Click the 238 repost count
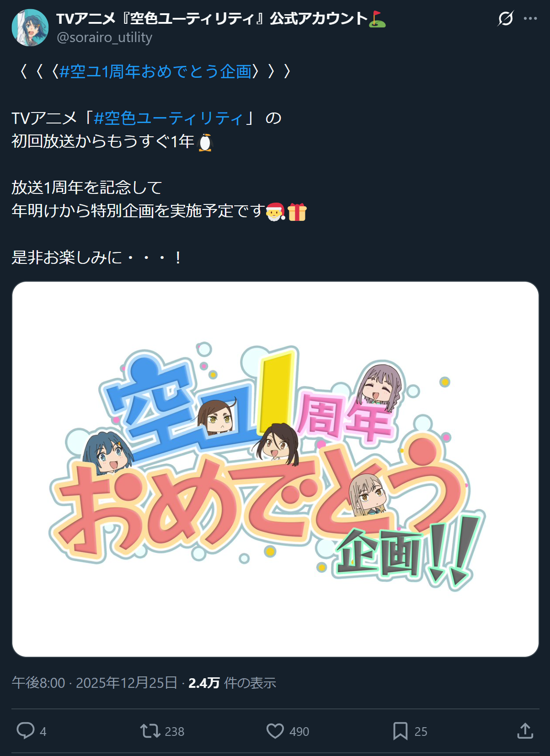The height and width of the screenshot is (756, 550). [174, 732]
